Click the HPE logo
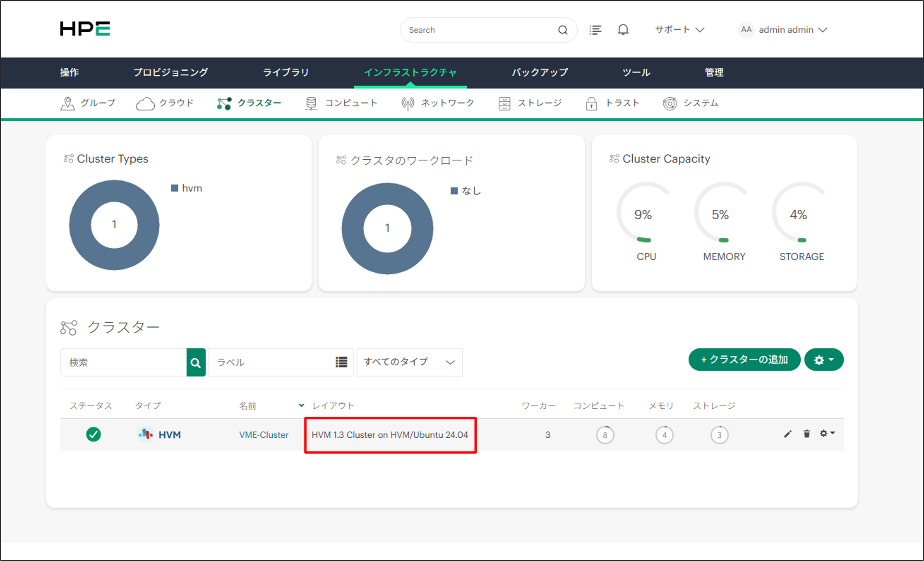The image size is (924, 561). click(x=85, y=29)
